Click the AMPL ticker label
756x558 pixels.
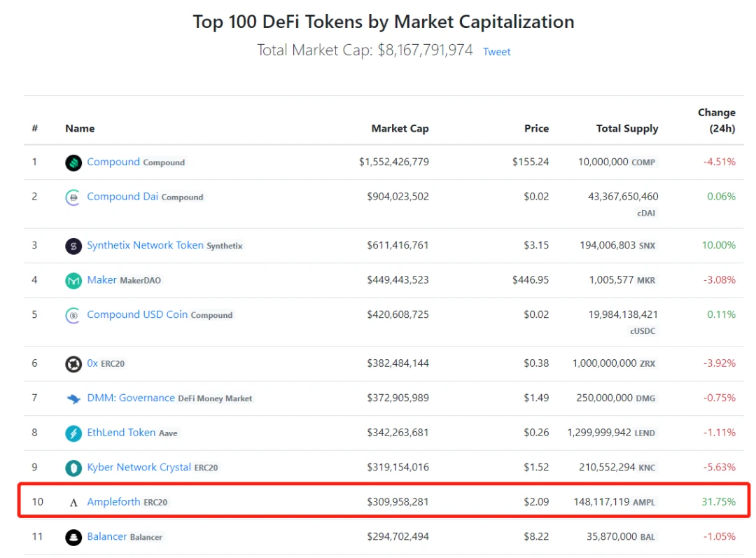click(644, 503)
